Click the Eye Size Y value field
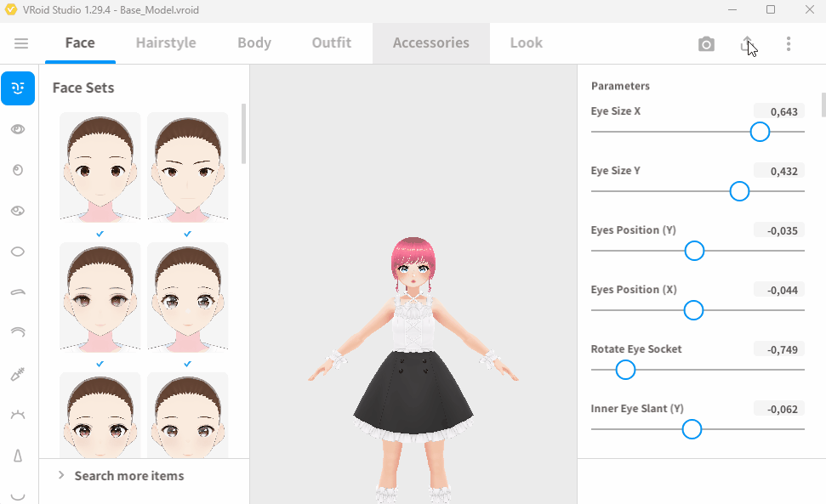Viewport: 826px width, 504px height. coord(778,171)
